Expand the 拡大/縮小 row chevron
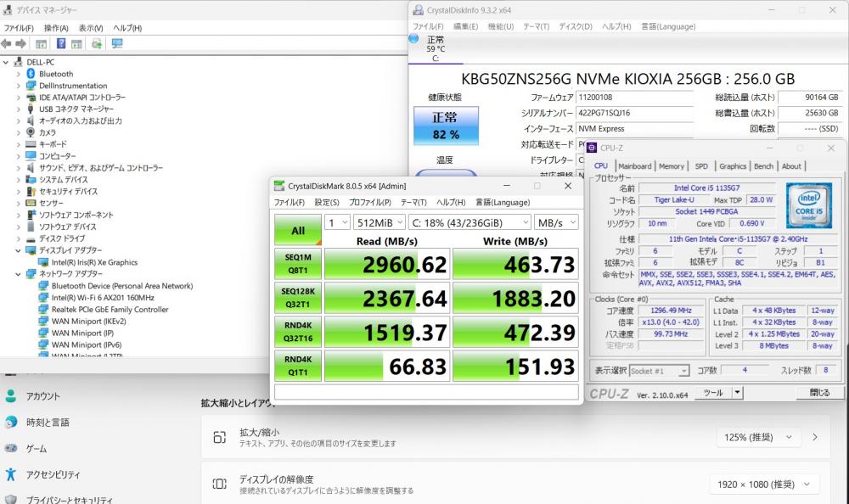 (x=815, y=438)
